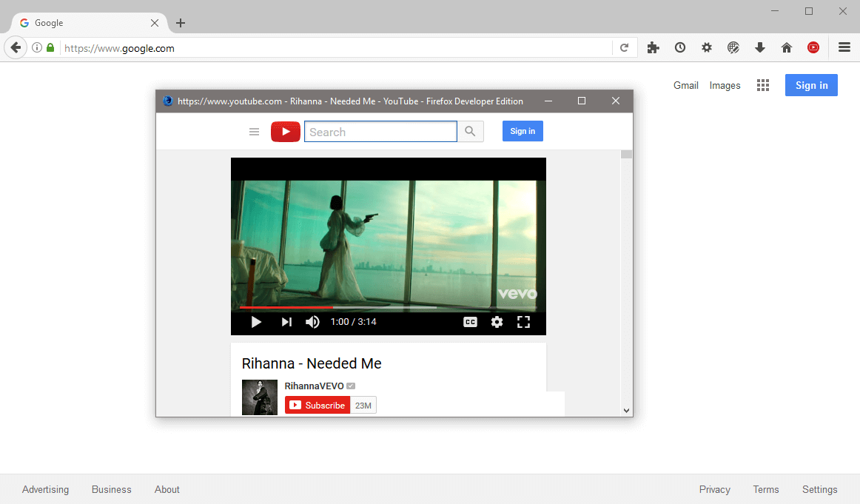Viewport: 860px width, 504px height.
Task: Click the YouTube search magnifier button
Action: (470, 132)
